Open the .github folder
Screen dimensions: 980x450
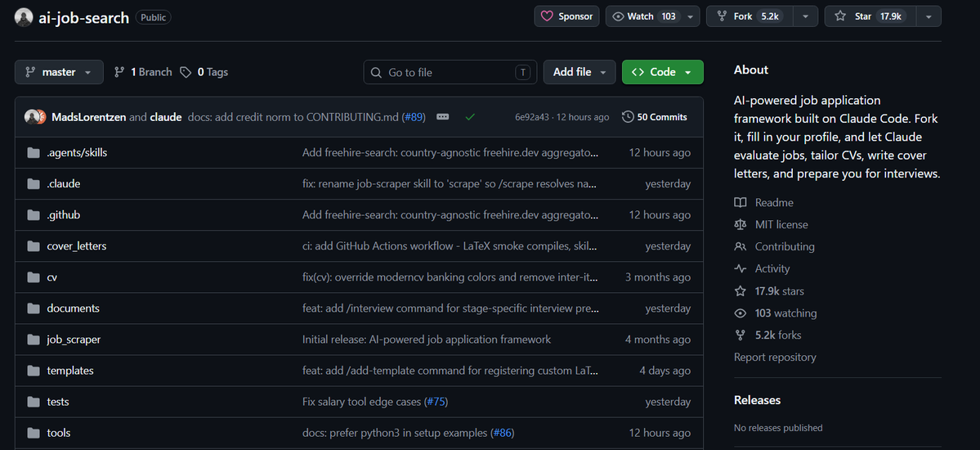63,214
